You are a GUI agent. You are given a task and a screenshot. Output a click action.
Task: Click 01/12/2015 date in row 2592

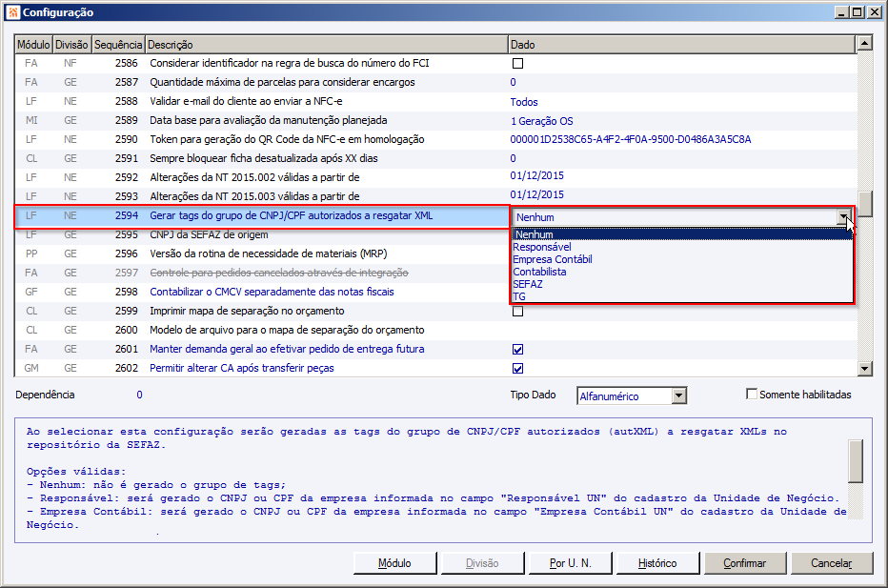point(536,175)
